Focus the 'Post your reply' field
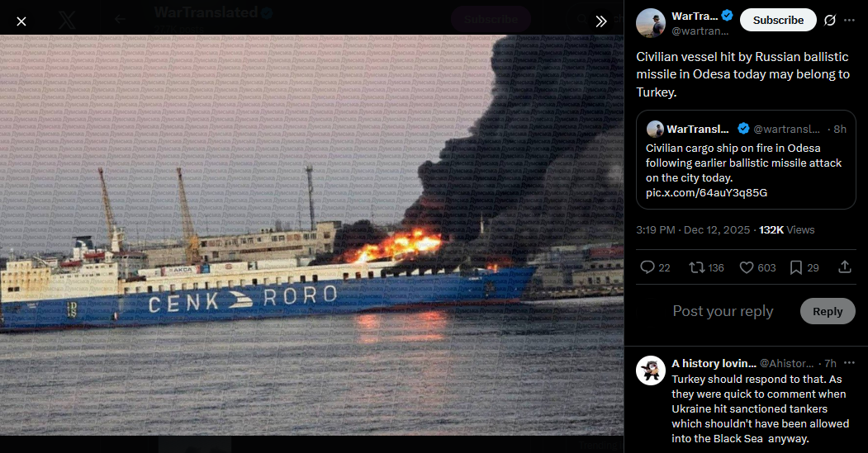The width and height of the screenshot is (868, 453). coord(723,311)
